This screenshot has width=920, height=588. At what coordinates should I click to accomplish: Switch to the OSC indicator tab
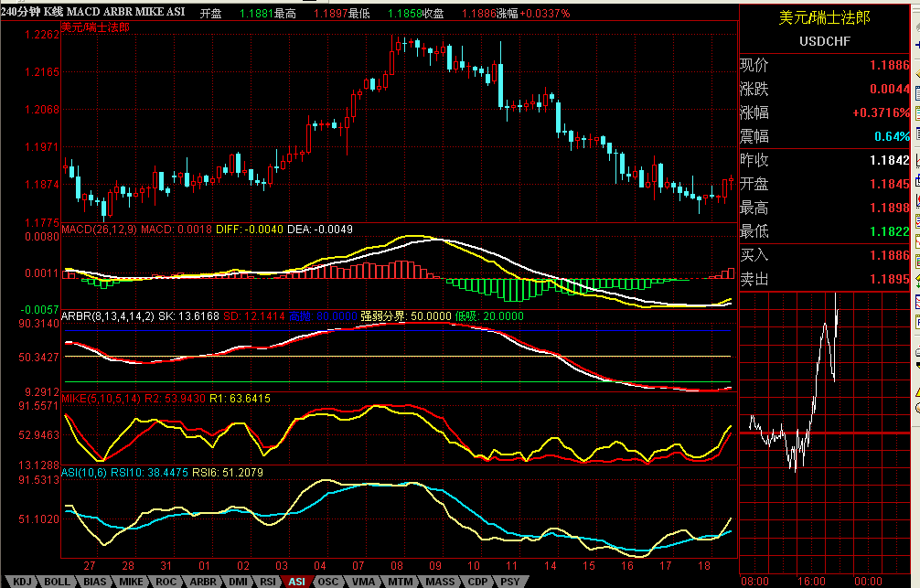pos(327,581)
